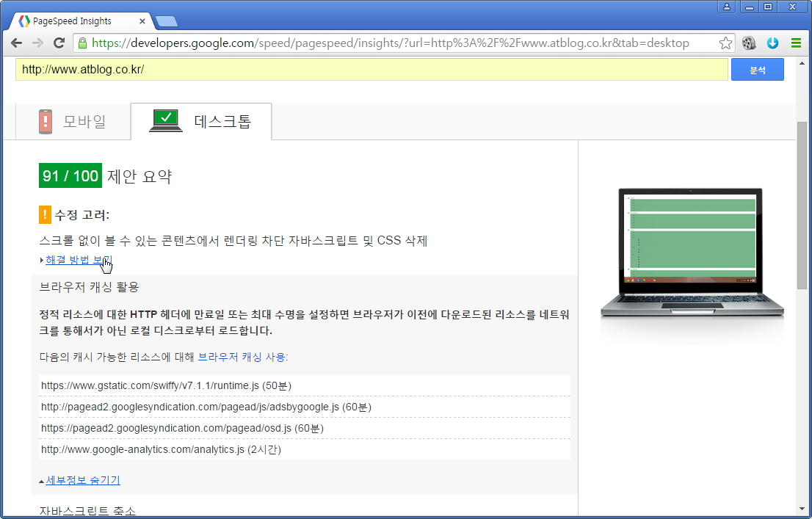Click the browser forward arrow
Screen dimensions: 812x519
(x=37, y=43)
